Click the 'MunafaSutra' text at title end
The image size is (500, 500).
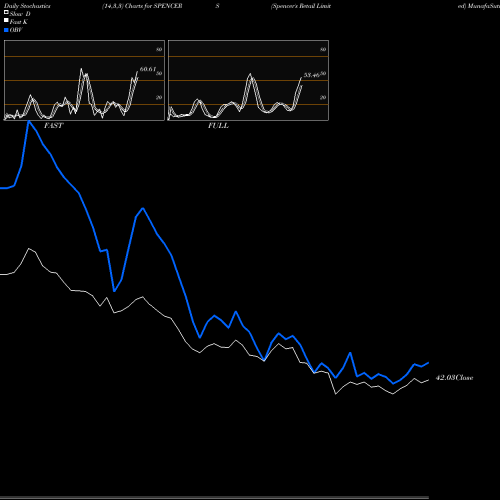click(x=483, y=6)
